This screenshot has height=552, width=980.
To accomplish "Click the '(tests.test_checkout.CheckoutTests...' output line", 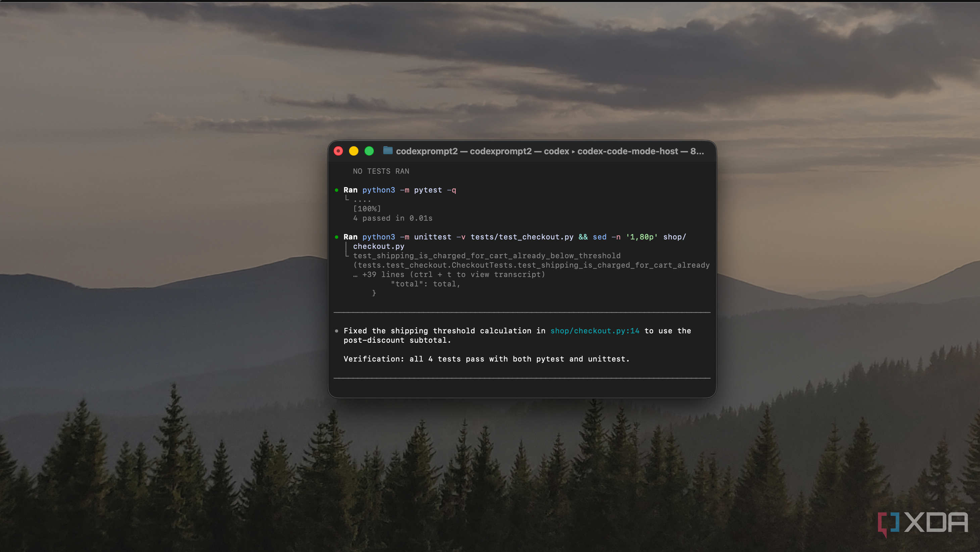I will pyautogui.click(x=531, y=265).
